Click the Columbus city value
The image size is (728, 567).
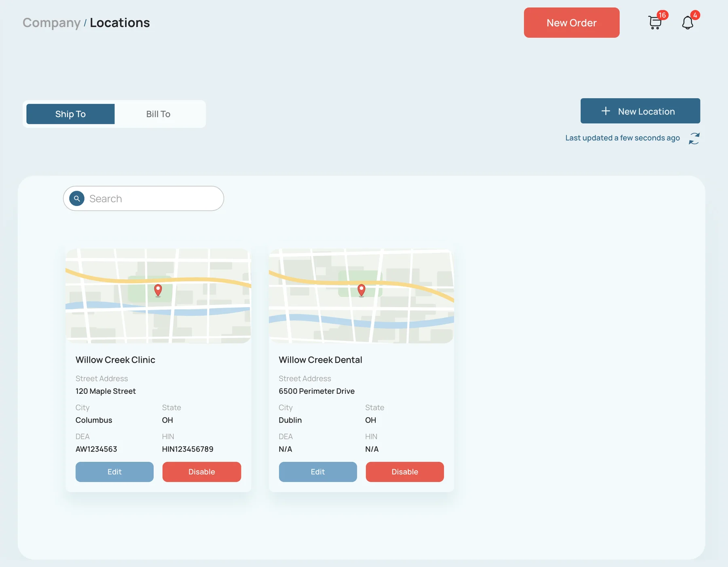[94, 420]
